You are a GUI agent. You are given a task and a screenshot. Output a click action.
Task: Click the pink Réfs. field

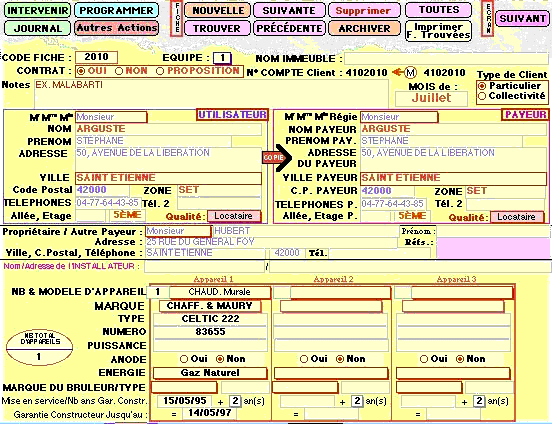[493, 248]
